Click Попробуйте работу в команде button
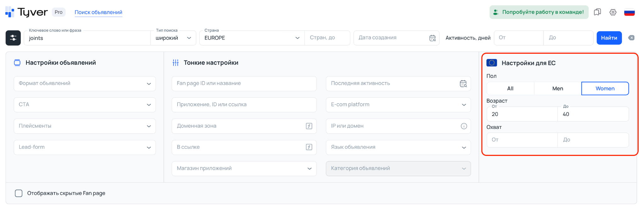This screenshot has height=210, width=644. coord(539,12)
